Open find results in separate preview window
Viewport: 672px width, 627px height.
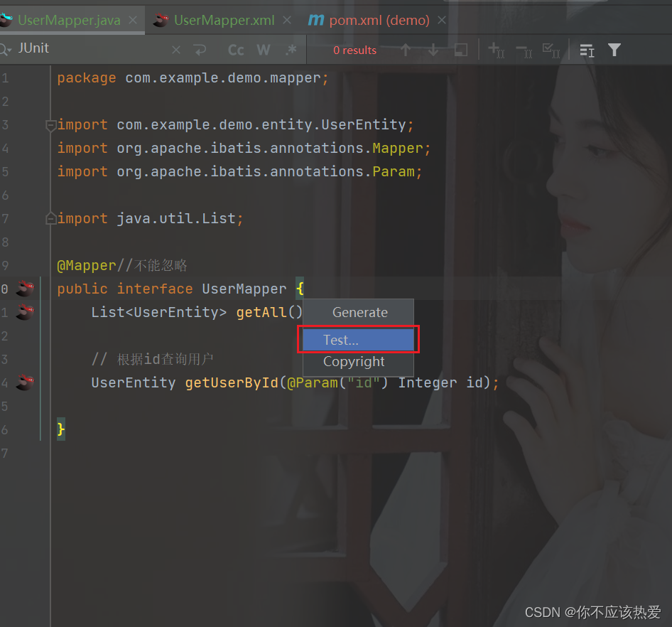click(461, 50)
